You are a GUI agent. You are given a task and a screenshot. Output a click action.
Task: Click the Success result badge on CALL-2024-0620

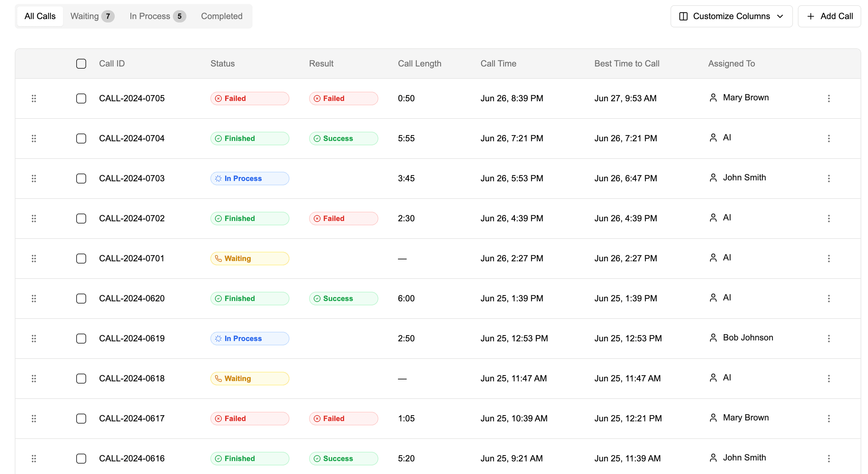(x=343, y=298)
